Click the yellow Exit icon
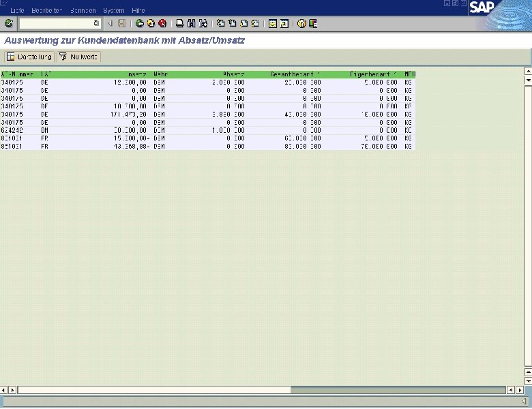The height and width of the screenshot is (409, 532). point(151,23)
